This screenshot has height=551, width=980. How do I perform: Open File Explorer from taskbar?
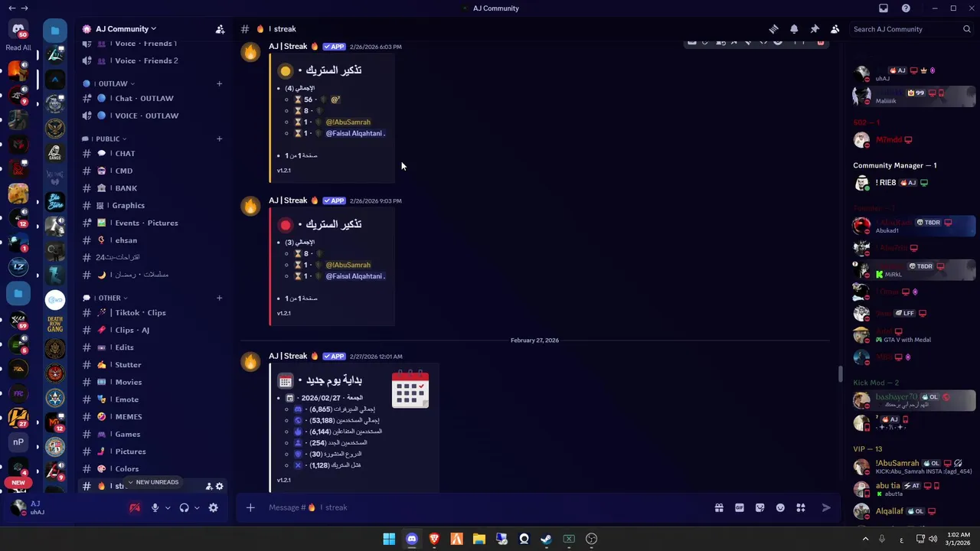click(479, 539)
